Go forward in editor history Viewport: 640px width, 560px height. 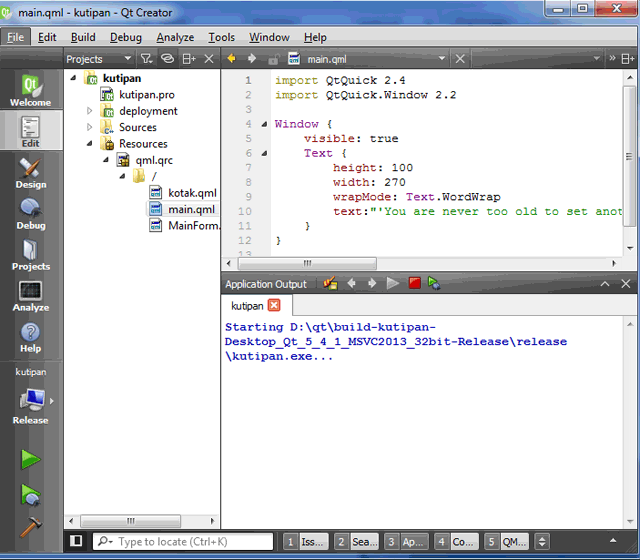click(252, 59)
